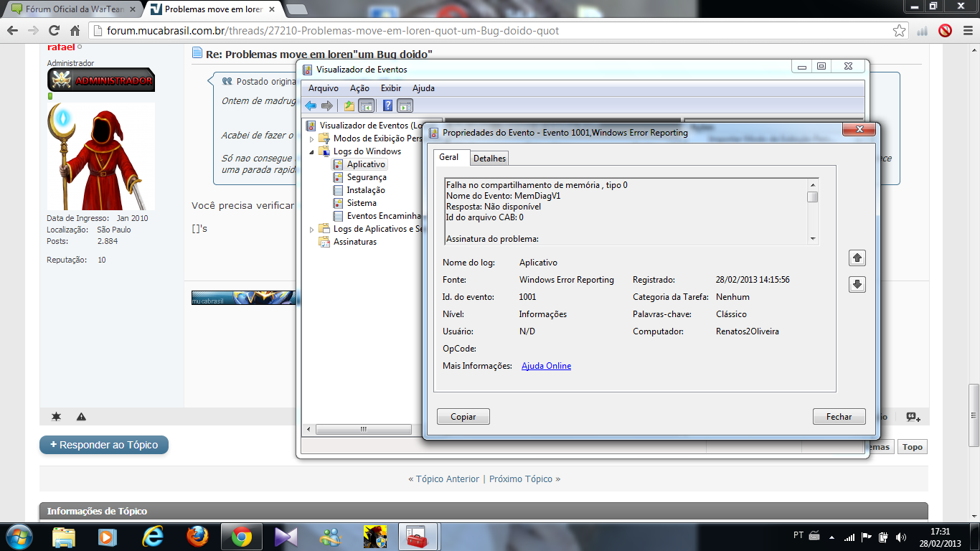
Task: Expand Logs de Aplicativos e Serviços node
Action: pyautogui.click(x=312, y=229)
